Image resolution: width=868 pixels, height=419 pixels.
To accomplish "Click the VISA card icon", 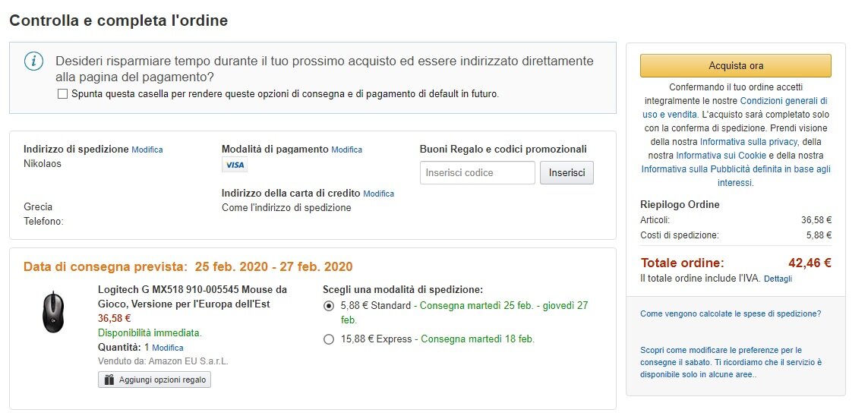I will point(235,165).
